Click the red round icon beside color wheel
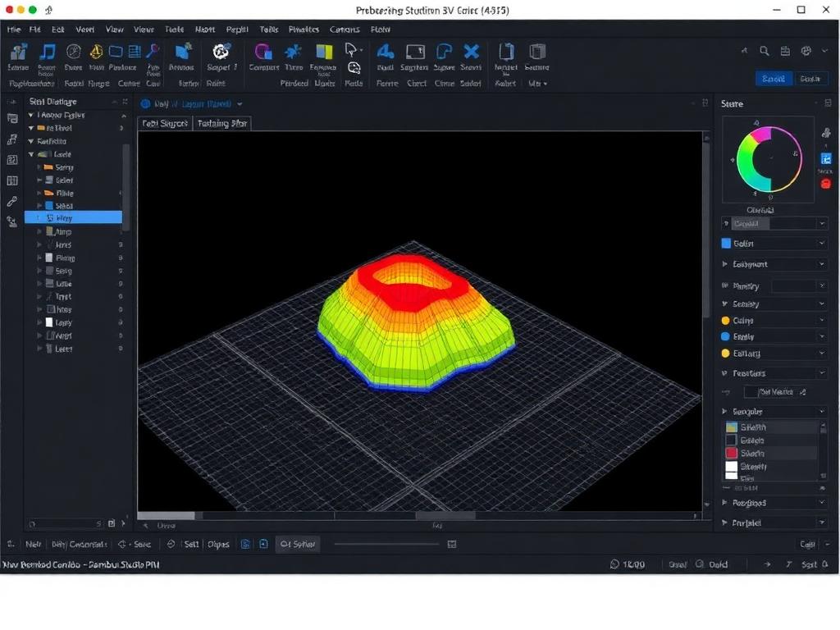 click(826, 184)
